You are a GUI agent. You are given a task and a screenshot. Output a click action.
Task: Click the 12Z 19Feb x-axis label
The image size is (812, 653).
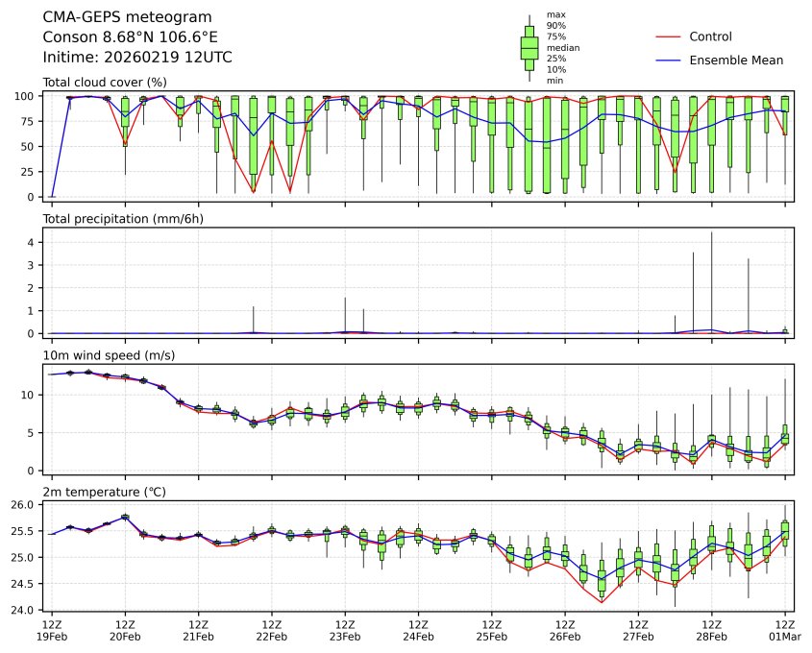click(52, 631)
